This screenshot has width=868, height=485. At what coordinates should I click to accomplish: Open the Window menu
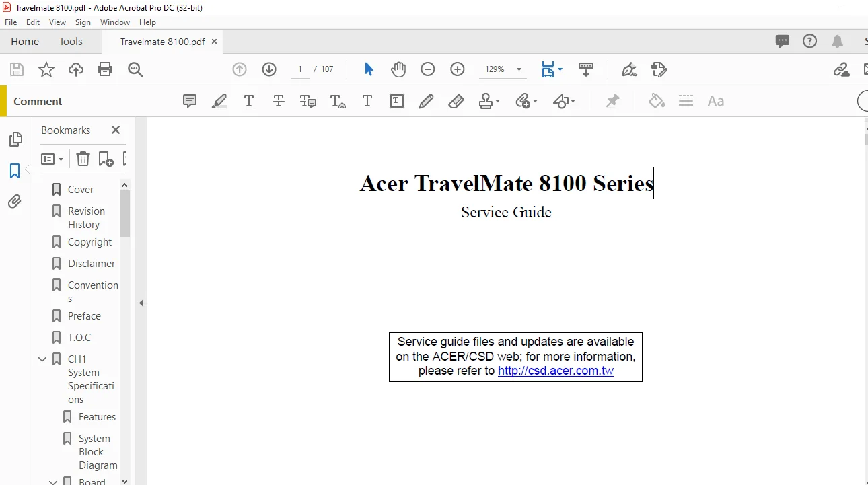115,22
